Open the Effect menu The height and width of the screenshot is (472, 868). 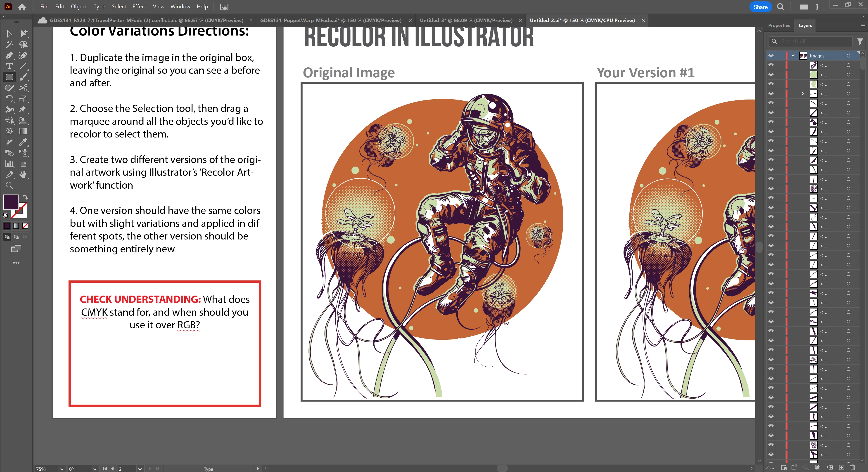coord(139,6)
